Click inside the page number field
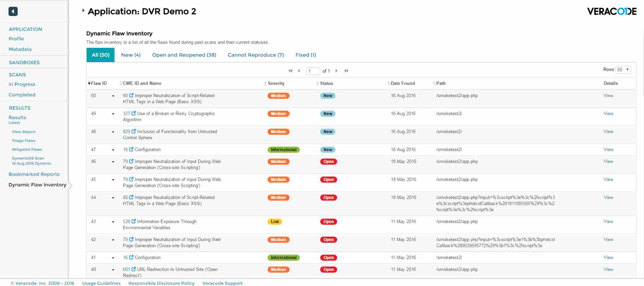 [313, 71]
